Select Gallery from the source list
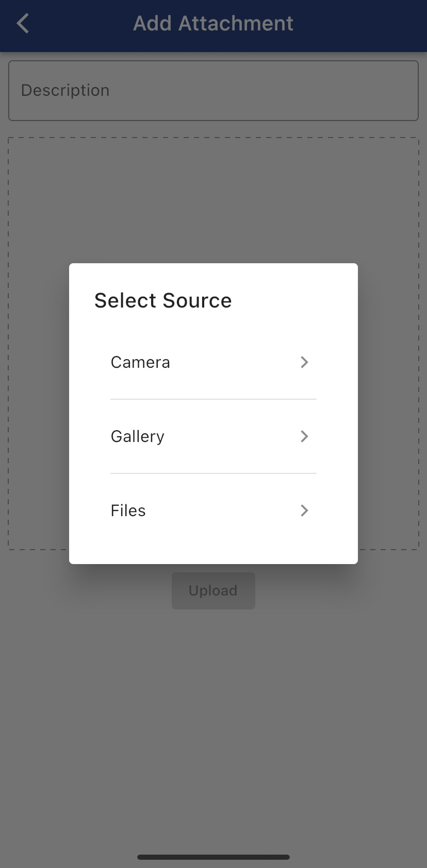Image resolution: width=427 pixels, height=868 pixels. [x=138, y=436]
